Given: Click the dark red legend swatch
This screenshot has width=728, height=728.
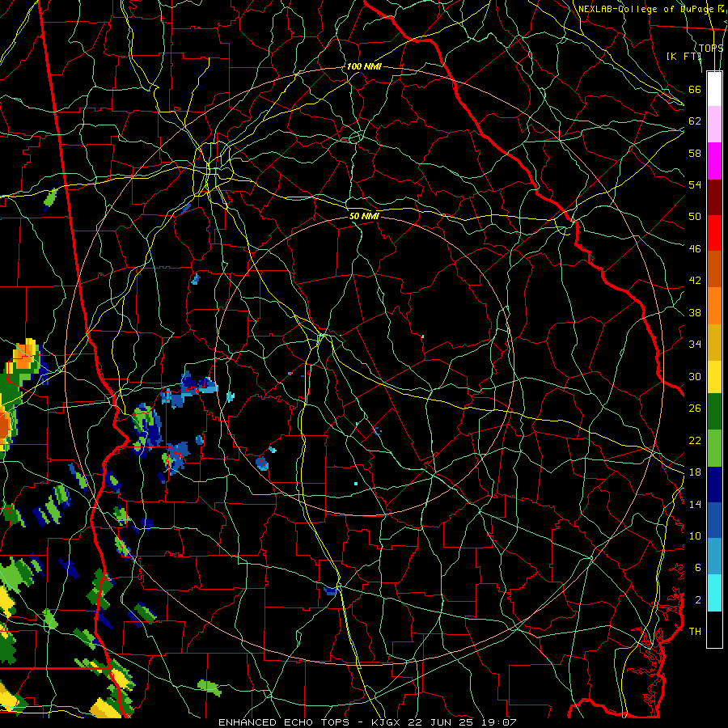Looking at the screenshot, I should point(714,197).
